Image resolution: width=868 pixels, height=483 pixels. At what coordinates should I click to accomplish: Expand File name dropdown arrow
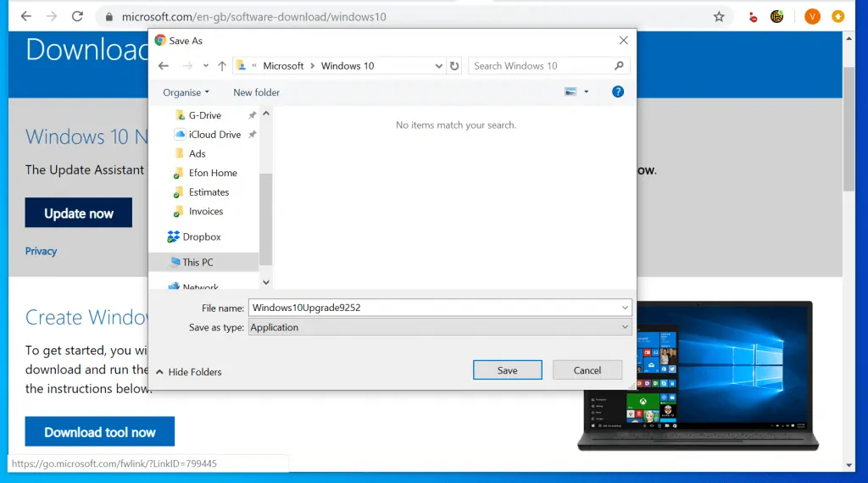(x=625, y=308)
